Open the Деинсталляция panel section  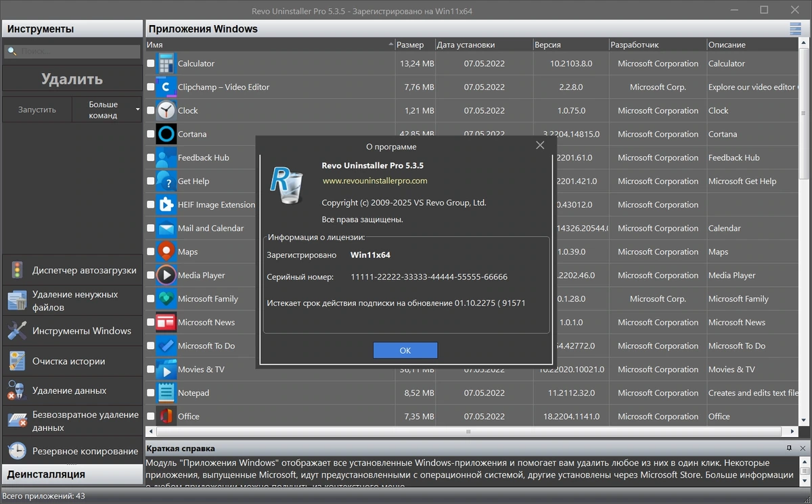[x=72, y=474]
